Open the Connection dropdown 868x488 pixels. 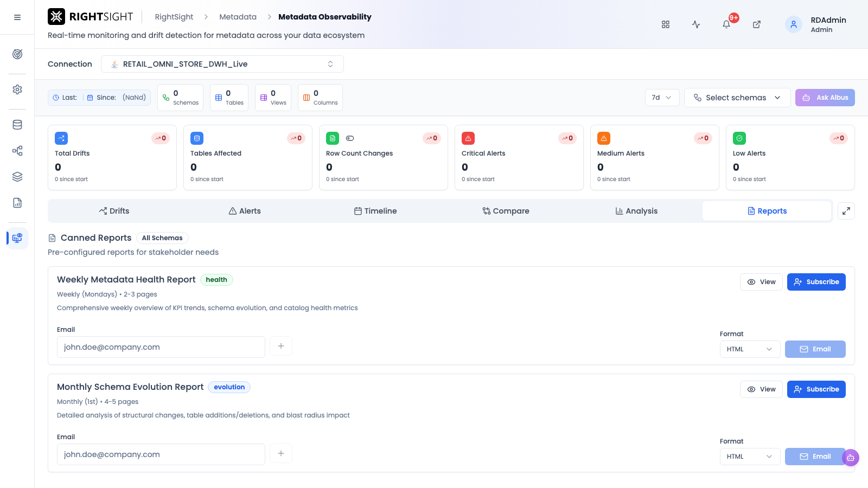tap(222, 64)
